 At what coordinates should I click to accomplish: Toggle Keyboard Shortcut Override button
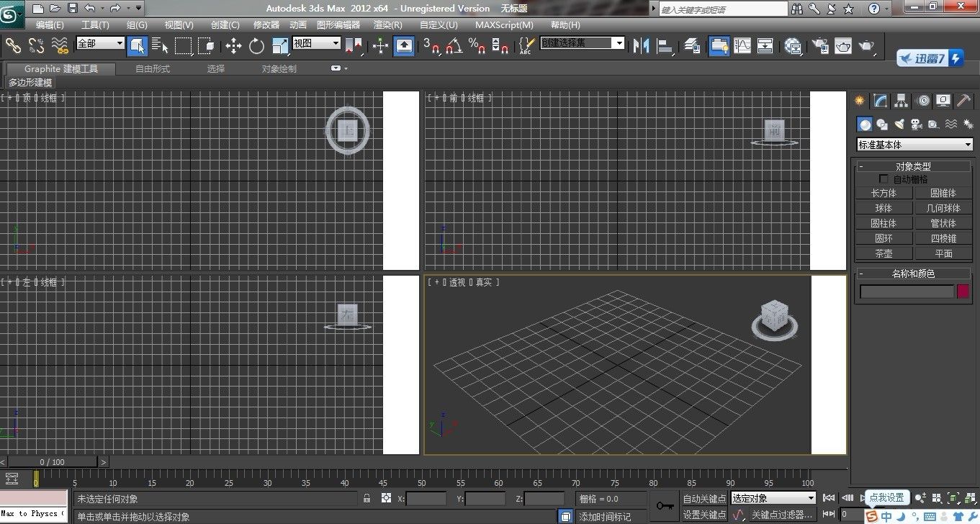coord(405,45)
